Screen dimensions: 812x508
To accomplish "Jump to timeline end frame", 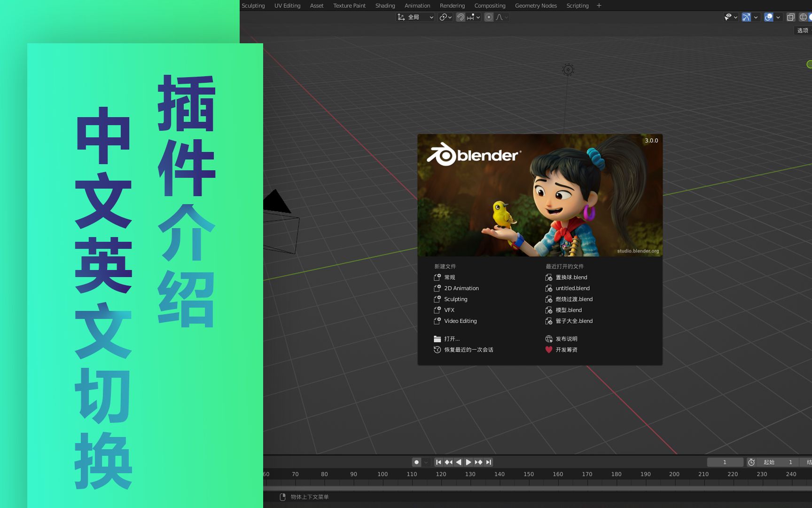I will click(x=488, y=462).
